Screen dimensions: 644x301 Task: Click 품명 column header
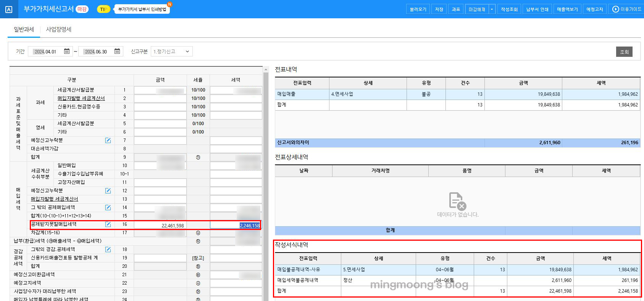tap(467, 171)
